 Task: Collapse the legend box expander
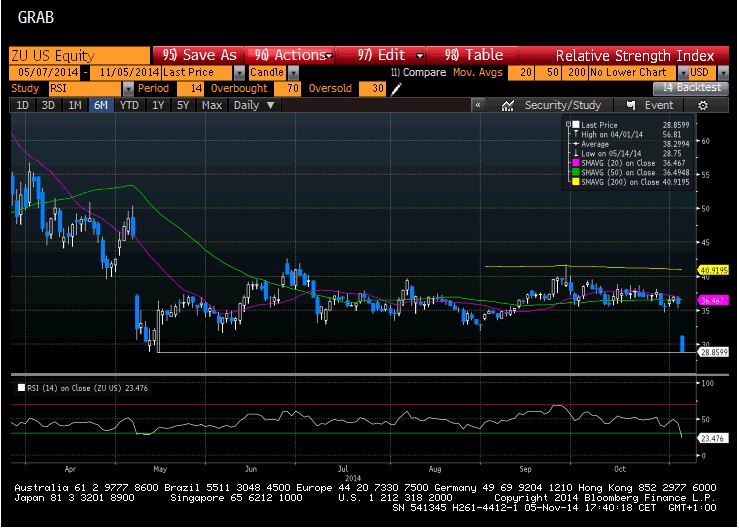click(568, 124)
